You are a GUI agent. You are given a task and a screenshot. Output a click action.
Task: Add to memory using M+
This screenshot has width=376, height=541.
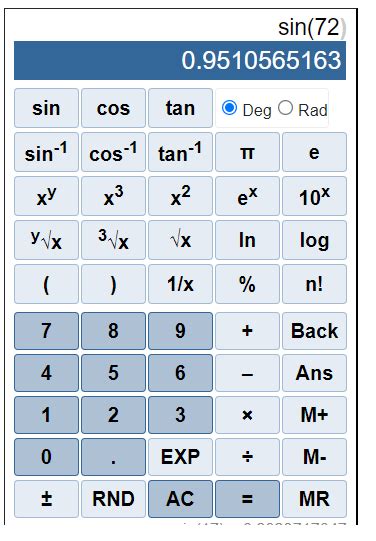pos(314,415)
